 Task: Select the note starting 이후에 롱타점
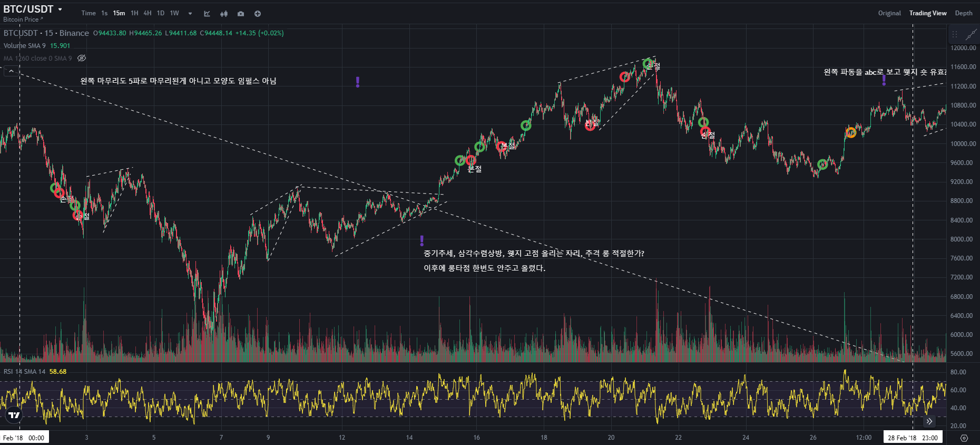[485, 268]
